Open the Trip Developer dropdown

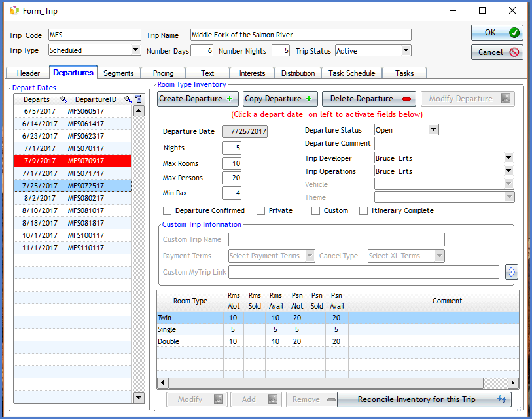tap(508, 158)
